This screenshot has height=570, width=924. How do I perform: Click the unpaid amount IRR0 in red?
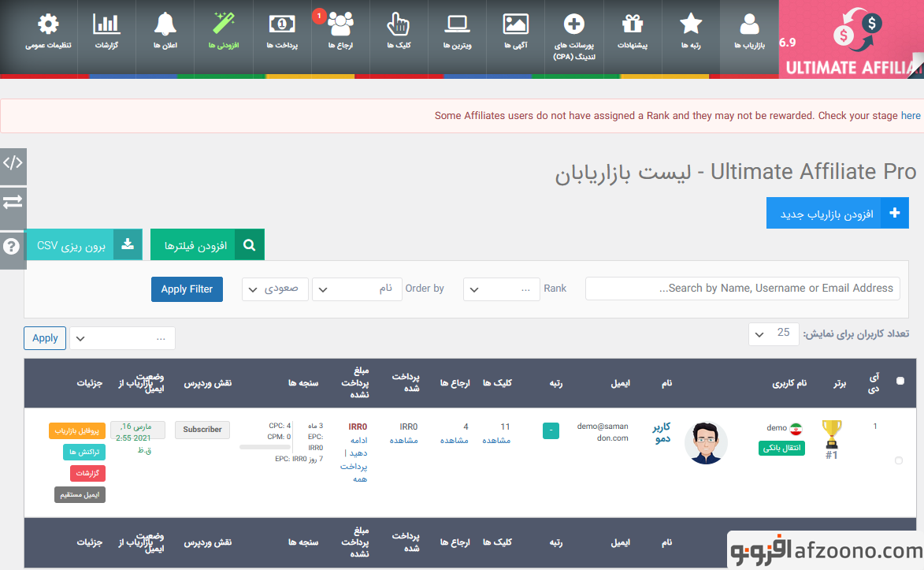[358, 427]
